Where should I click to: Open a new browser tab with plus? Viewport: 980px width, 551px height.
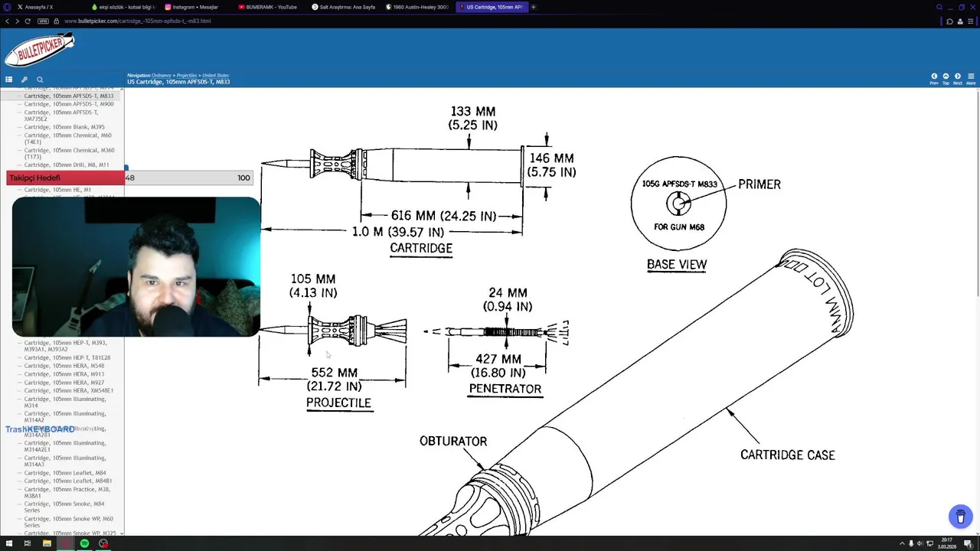(x=534, y=7)
